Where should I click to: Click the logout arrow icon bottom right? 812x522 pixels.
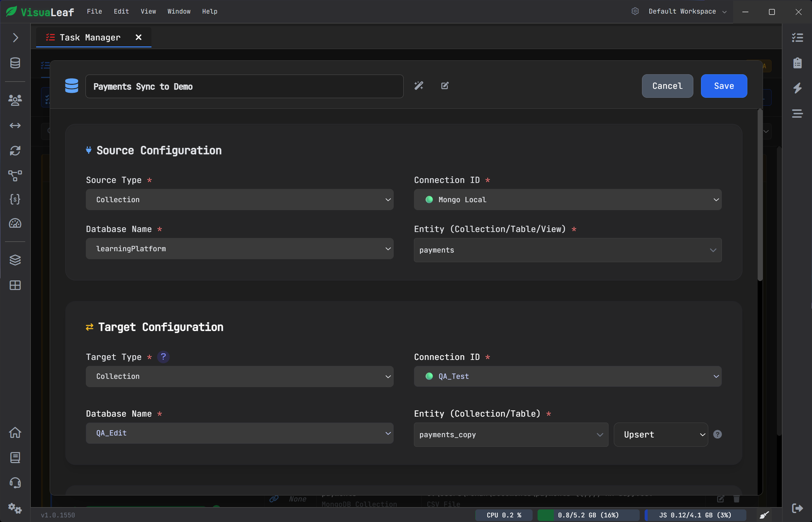point(797,508)
